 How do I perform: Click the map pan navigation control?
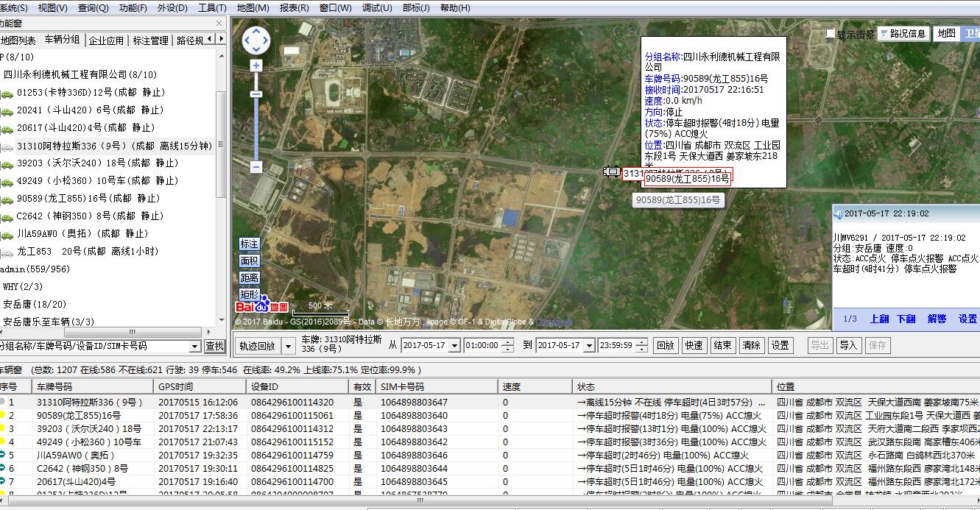[255, 40]
